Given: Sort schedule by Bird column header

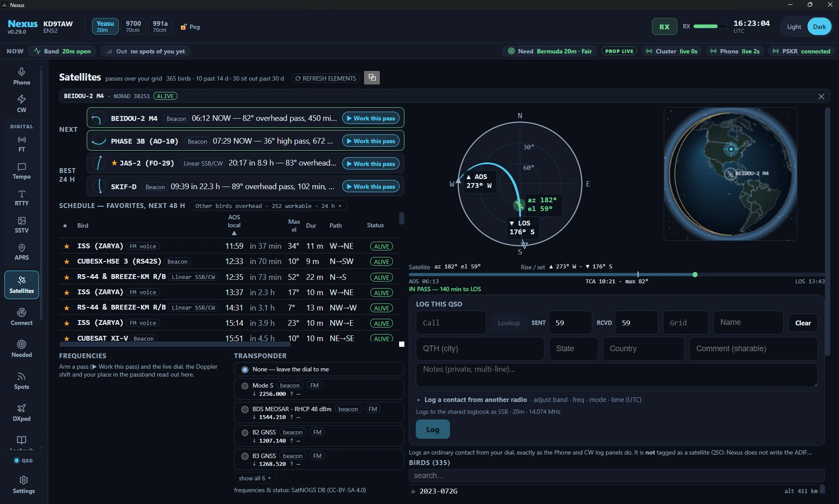Looking at the screenshot, I should point(83,226).
